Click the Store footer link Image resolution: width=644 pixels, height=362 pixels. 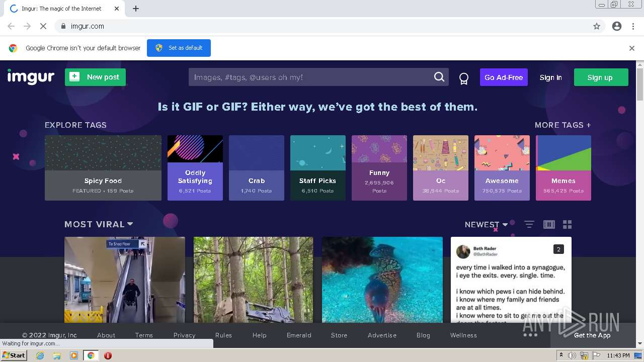339,335
